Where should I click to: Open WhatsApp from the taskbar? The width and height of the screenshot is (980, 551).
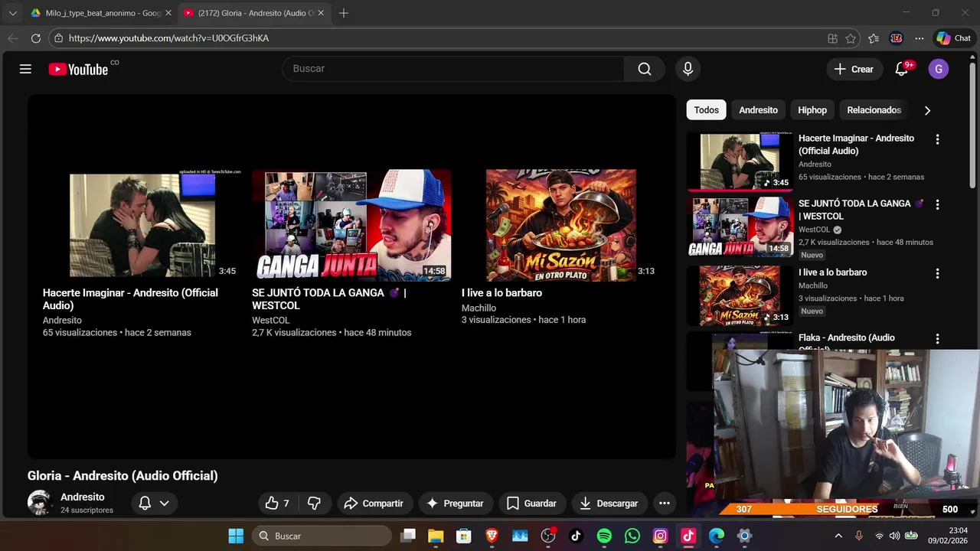click(x=632, y=536)
